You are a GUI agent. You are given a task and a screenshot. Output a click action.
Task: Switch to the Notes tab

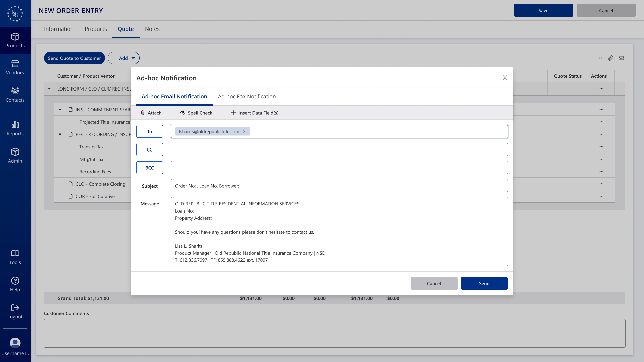click(x=152, y=29)
